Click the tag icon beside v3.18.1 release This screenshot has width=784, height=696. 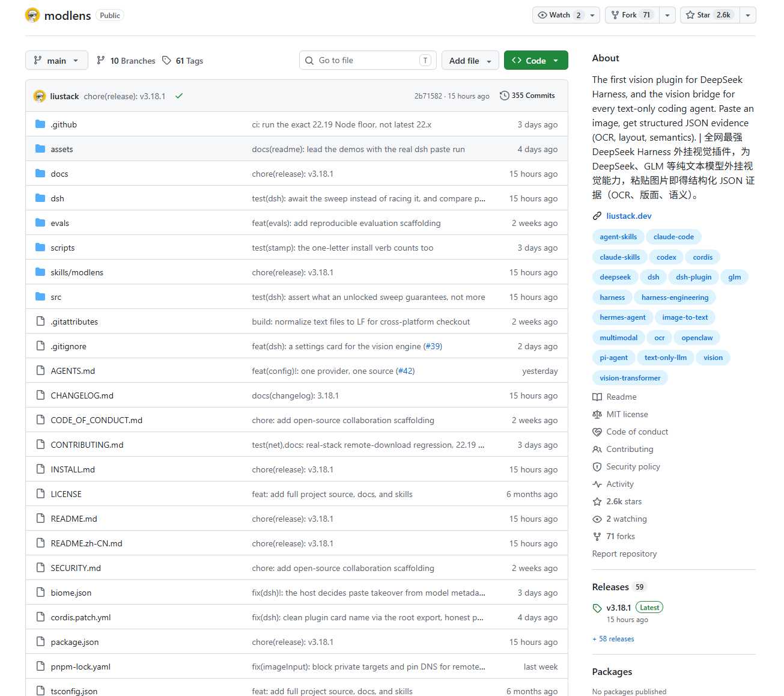pos(597,608)
